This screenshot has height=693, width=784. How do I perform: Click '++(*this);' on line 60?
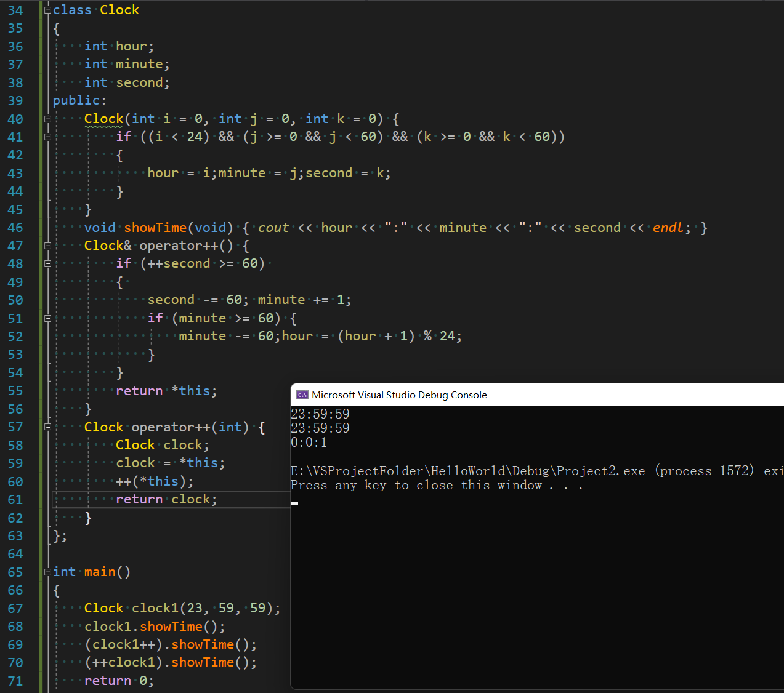[155, 481]
